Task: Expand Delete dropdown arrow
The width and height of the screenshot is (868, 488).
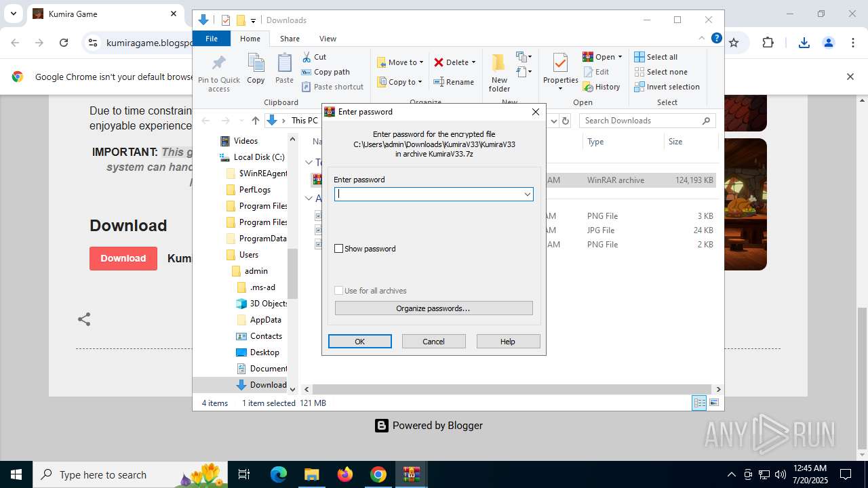Action: pyautogui.click(x=473, y=62)
